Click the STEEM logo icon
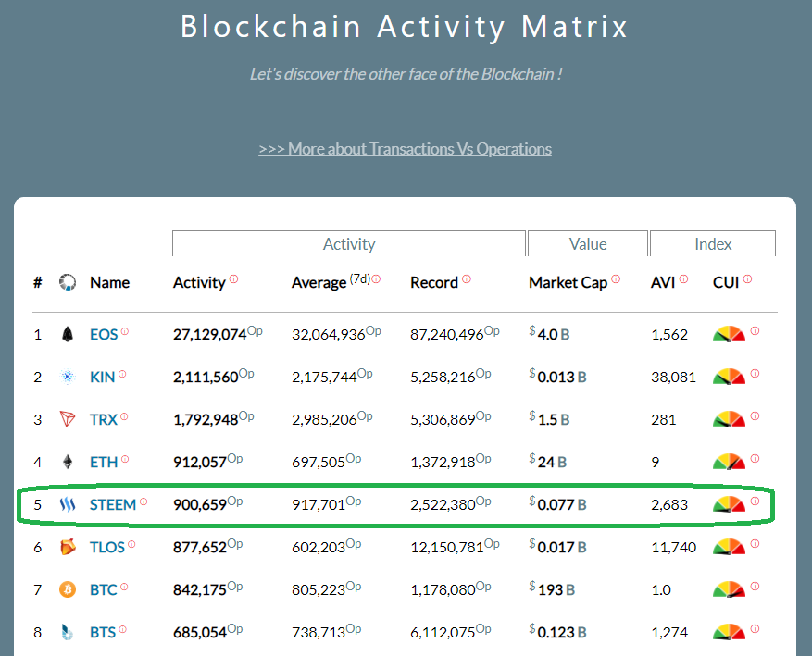This screenshot has height=656, width=812. pos(67,504)
